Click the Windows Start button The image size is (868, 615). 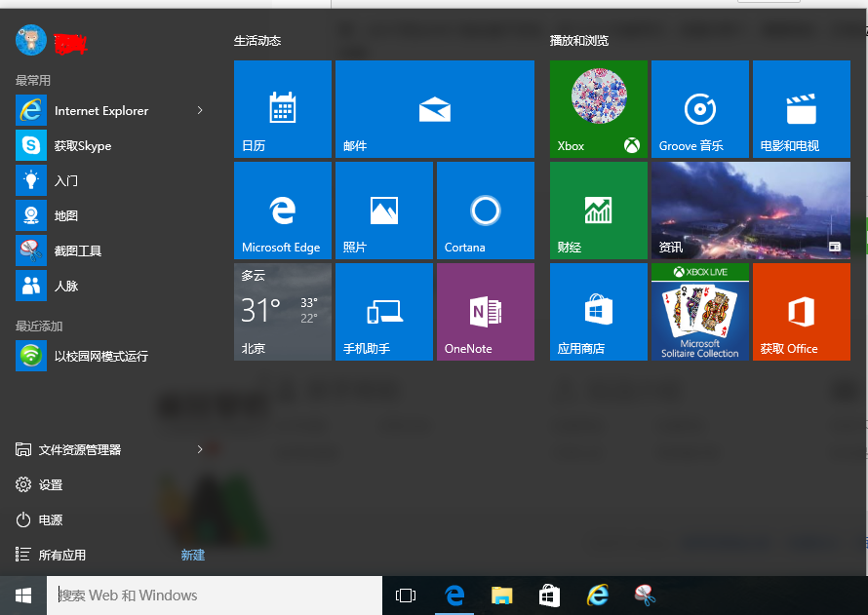pos(23,596)
